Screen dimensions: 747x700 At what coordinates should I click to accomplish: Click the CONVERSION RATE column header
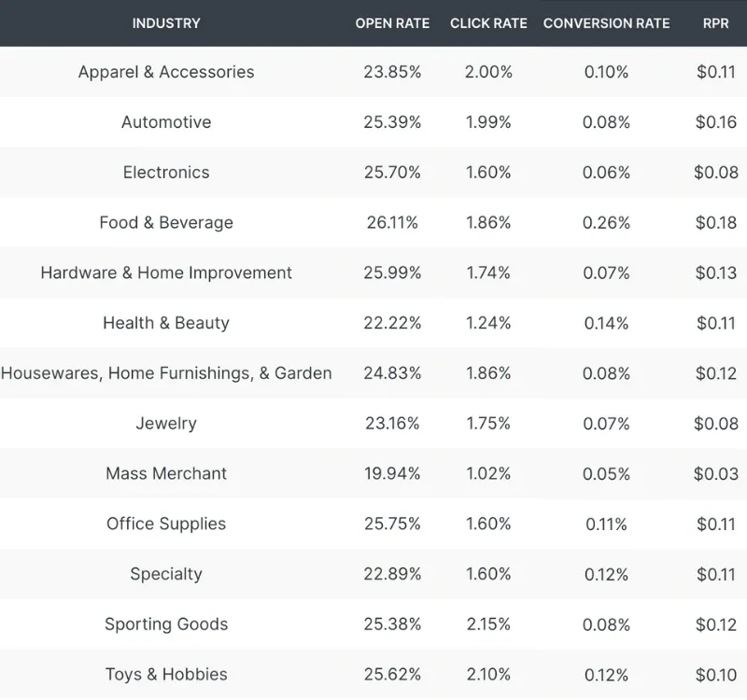click(x=606, y=23)
